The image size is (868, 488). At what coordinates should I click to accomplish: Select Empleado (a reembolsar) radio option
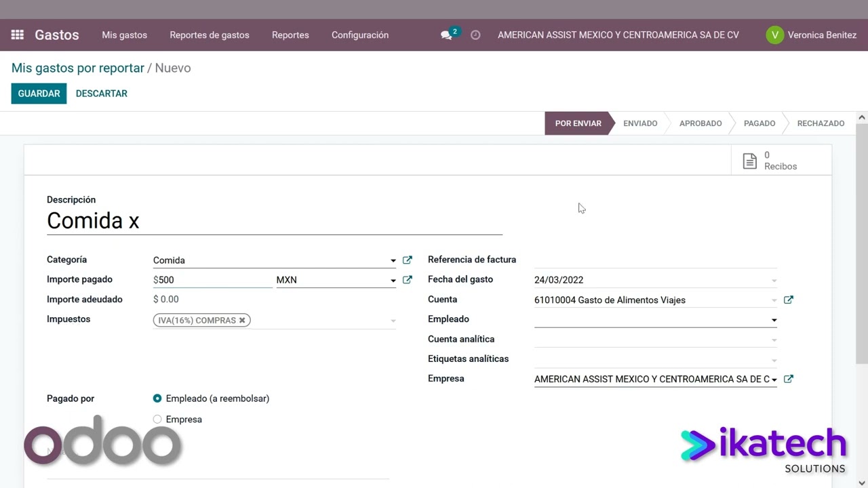157,399
